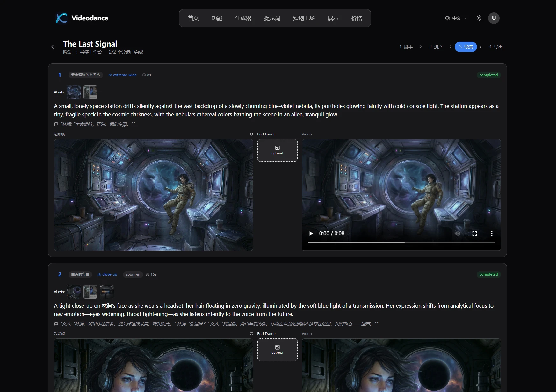The height and width of the screenshot is (392, 556).
Task: Go back using the left arrow icon
Action: 53,47
